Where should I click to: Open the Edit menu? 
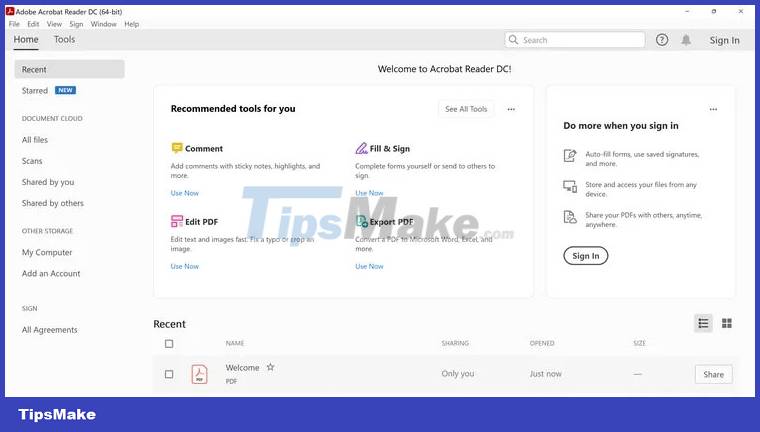(x=33, y=24)
